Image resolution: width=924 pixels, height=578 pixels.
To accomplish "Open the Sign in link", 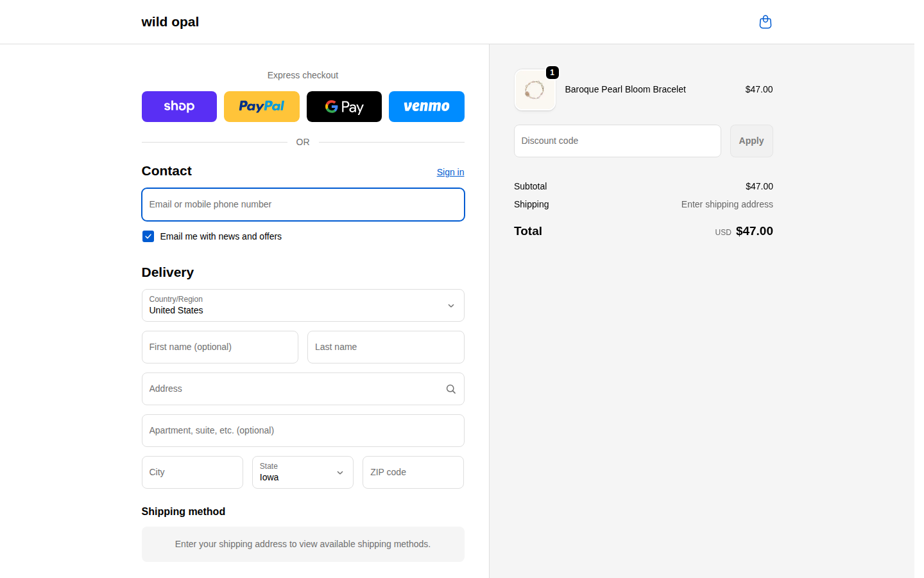I will point(450,172).
